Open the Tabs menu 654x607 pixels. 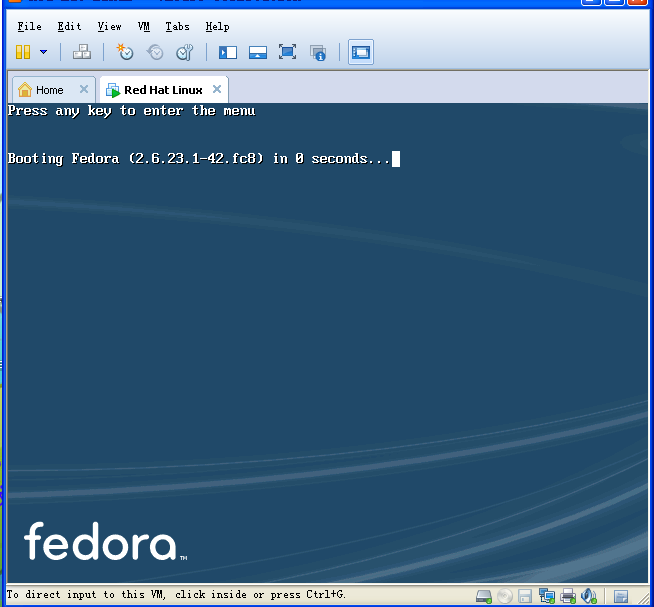coord(177,27)
